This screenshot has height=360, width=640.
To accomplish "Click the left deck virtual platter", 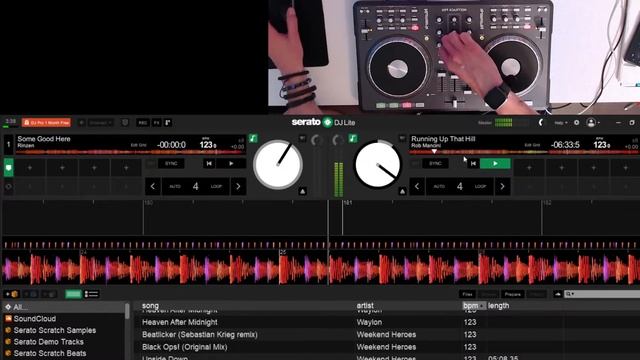I will coord(278,164).
